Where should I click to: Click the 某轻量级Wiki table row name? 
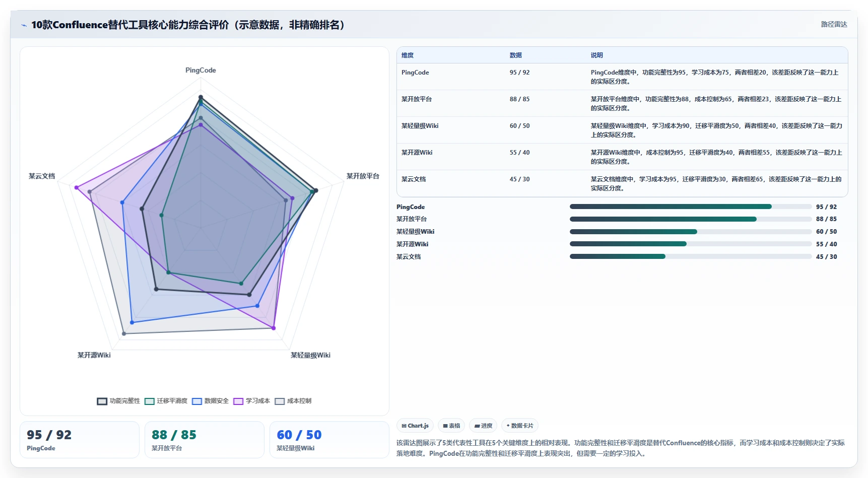click(x=420, y=126)
